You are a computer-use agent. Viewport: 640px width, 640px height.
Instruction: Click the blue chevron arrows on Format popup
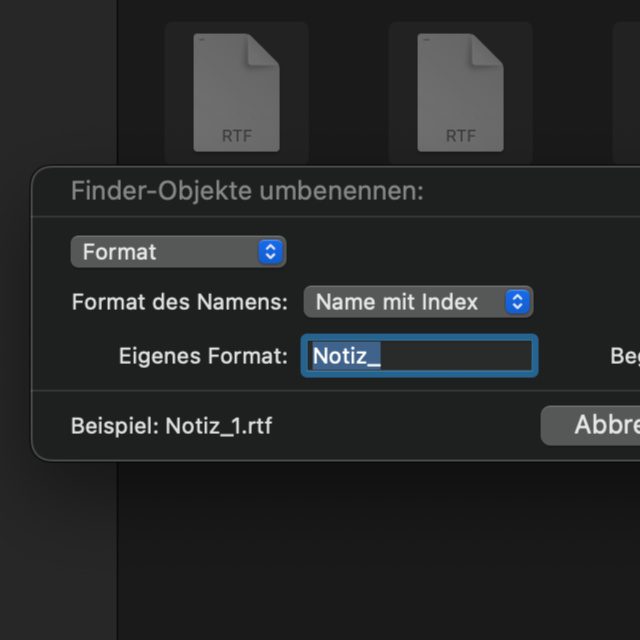click(x=270, y=252)
